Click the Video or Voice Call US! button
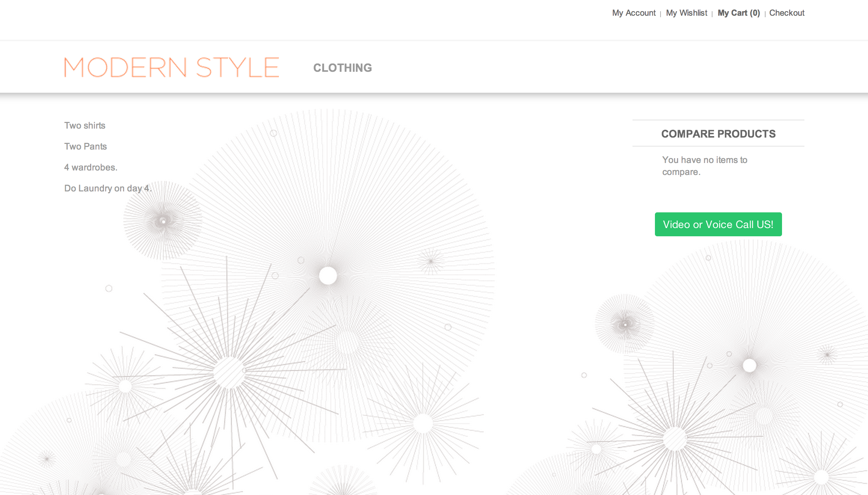The width and height of the screenshot is (868, 495). click(718, 224)
